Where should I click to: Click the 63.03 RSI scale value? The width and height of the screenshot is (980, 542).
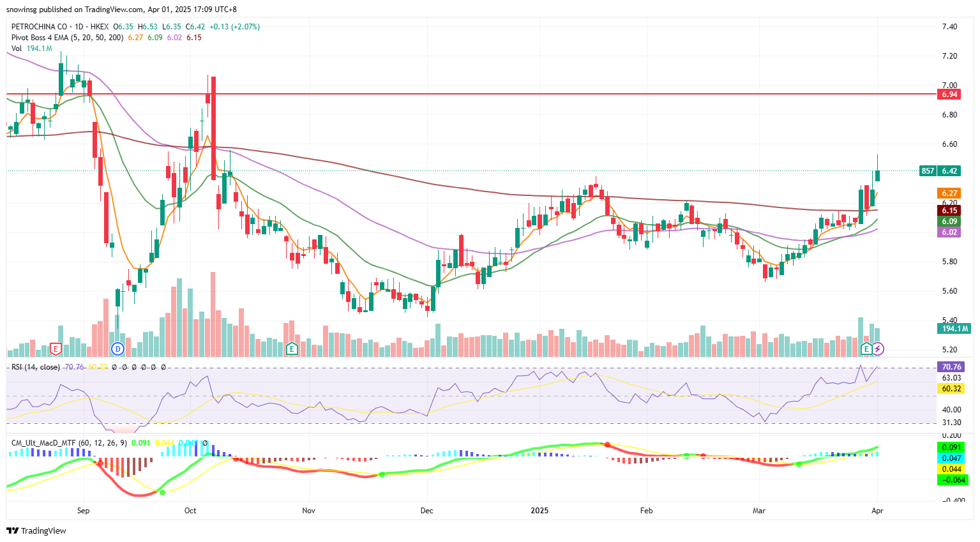[x=951, y=378]
